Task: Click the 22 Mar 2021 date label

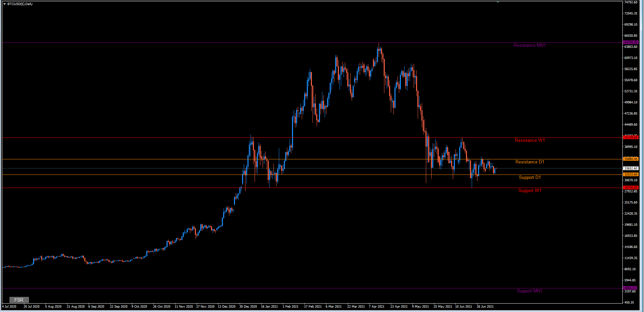Action: point(356,307)
